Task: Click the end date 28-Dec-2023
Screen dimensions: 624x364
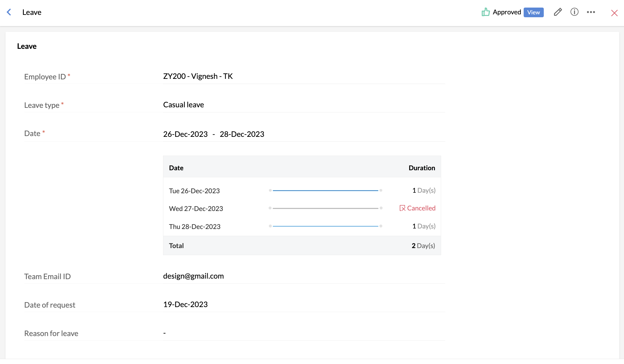Action: click(242, 134)
